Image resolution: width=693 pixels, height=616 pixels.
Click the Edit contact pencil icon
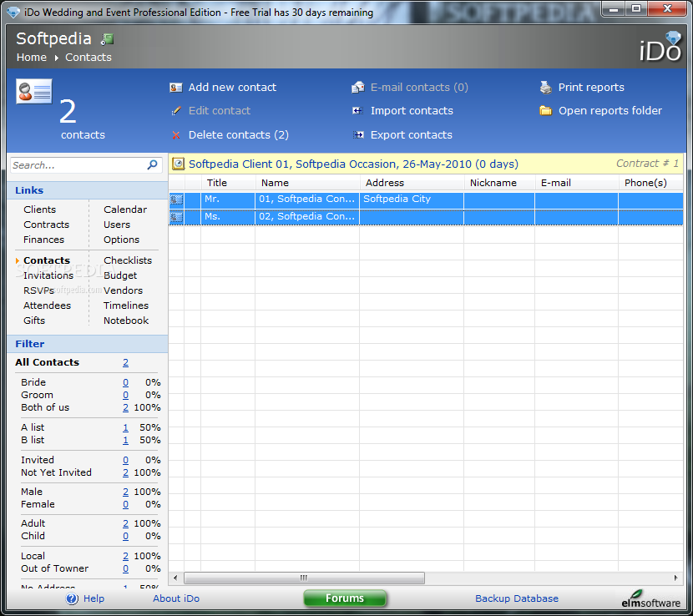[176, 111]
